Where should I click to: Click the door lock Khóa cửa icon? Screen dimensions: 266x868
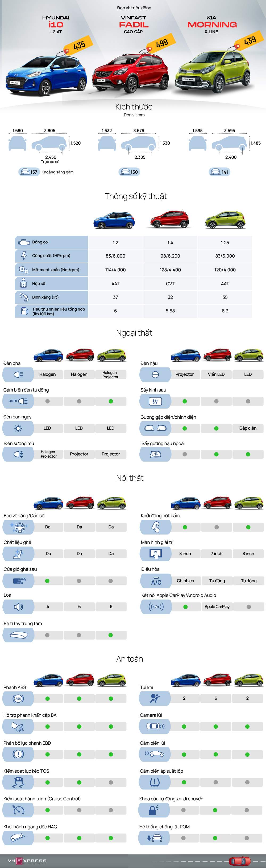[153, 810]
